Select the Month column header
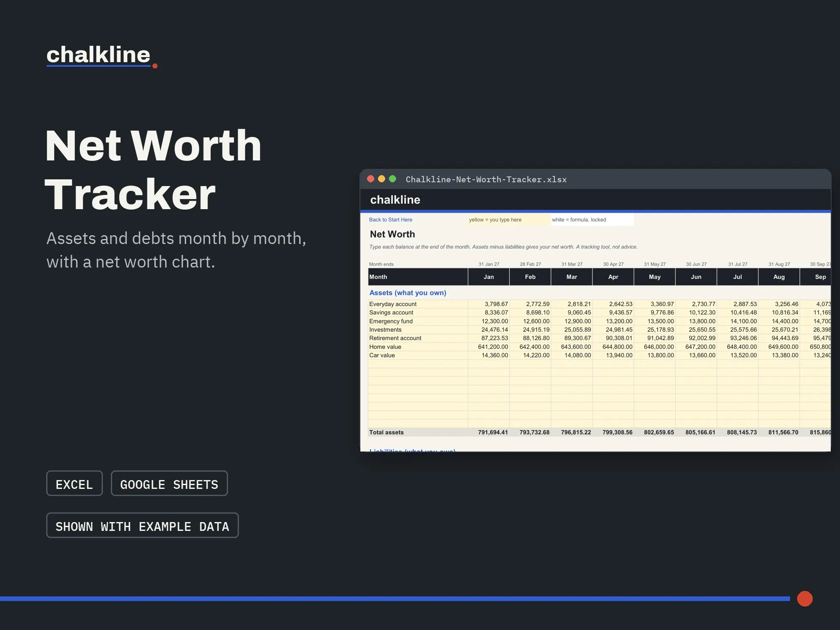The image size is (840, 630). [x=418, y=277]
